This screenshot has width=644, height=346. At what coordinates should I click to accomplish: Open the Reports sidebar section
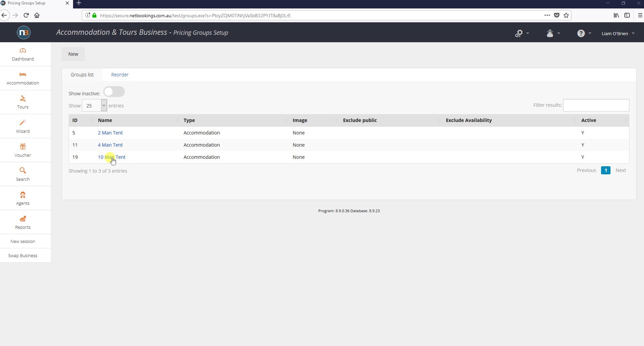pos(23,222)
